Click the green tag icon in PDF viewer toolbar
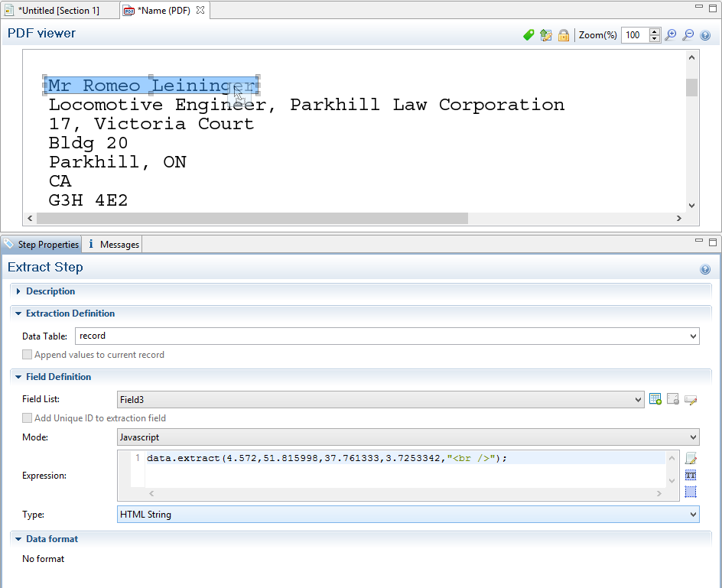This screenshot has height=588, width=722. [x=528, y=35]
